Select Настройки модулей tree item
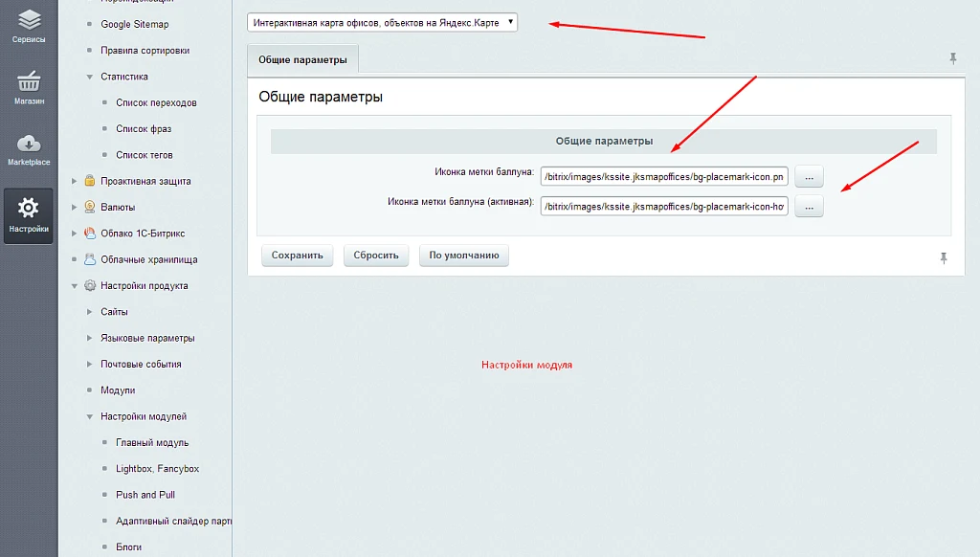 [x=144, y=416]
